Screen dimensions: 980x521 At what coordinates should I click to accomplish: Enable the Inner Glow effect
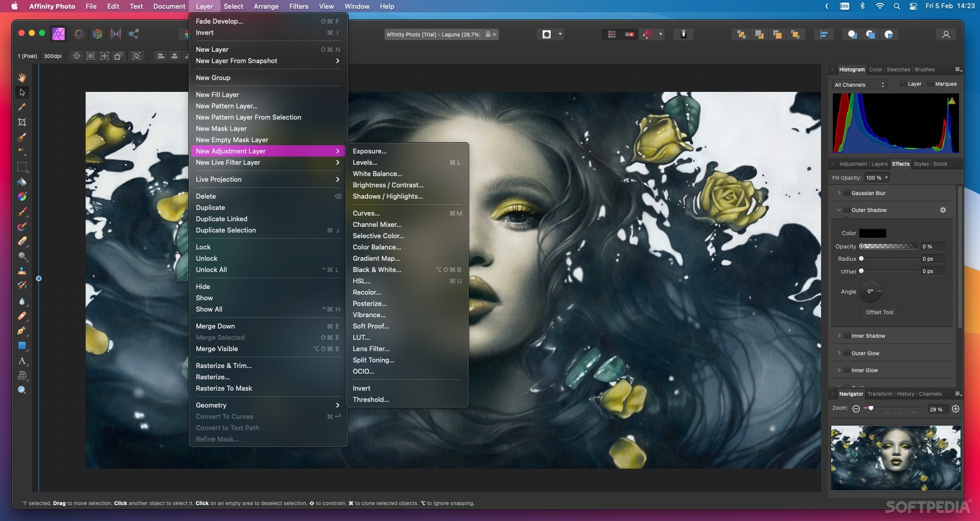[847, 370]
